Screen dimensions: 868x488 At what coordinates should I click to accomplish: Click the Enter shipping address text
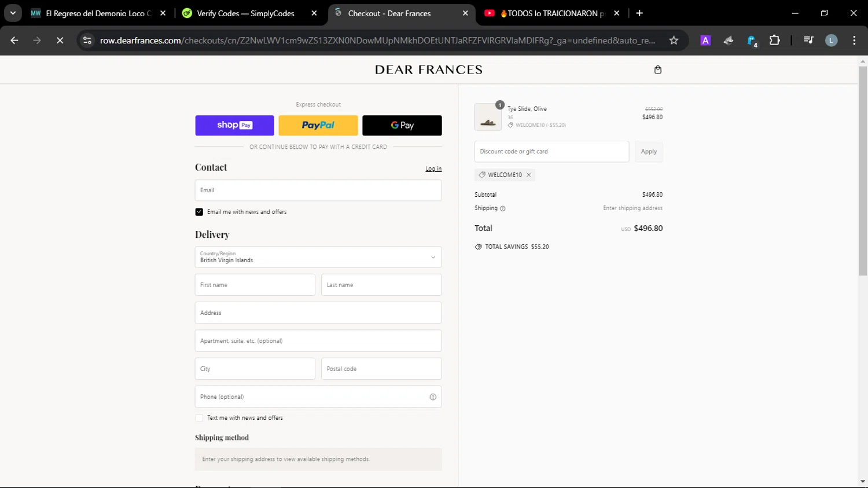click(632, 208)
